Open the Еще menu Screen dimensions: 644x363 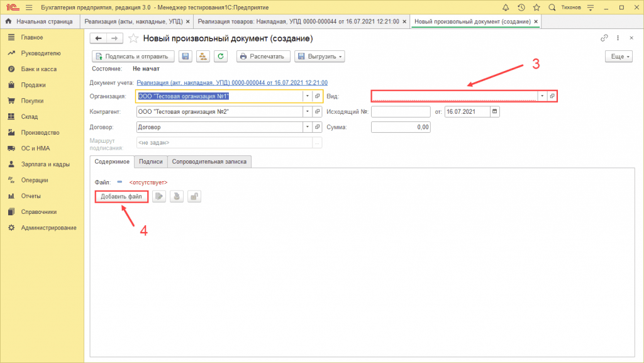click(618, 57)
